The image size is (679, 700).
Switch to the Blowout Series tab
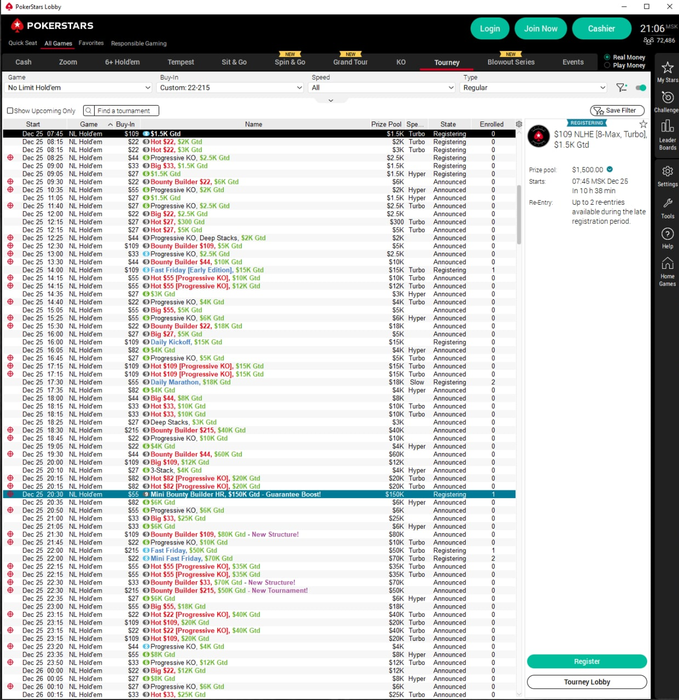[511, 62]
